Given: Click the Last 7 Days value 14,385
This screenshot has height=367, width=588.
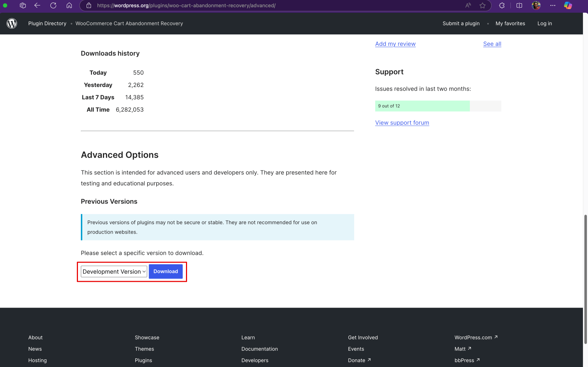Looking at the screenshot, I should [134, 97].
